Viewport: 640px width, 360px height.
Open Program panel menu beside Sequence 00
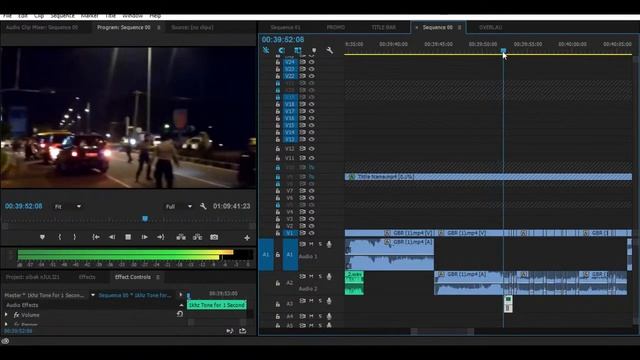coord(158,27)
